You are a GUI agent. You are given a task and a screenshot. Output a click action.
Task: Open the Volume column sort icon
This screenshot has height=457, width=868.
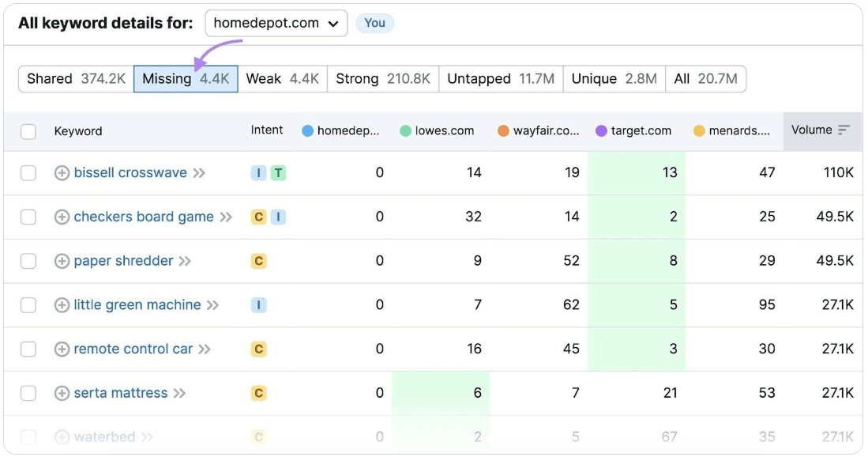click(844, 131)
